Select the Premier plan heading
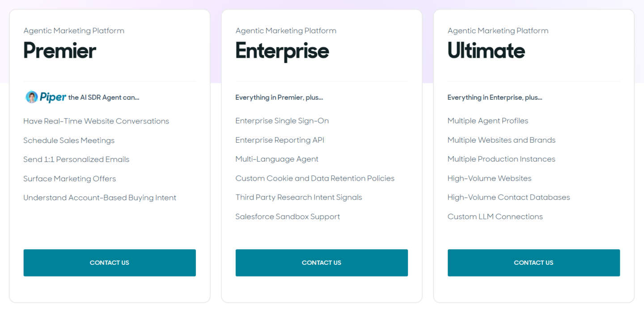This screenshot has height=310, width=644. 59,51
